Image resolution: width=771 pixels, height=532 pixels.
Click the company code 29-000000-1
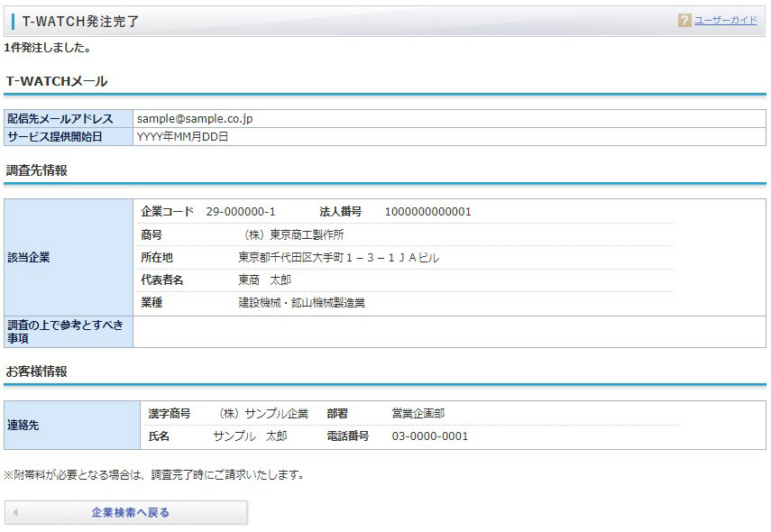pos(241,212)
